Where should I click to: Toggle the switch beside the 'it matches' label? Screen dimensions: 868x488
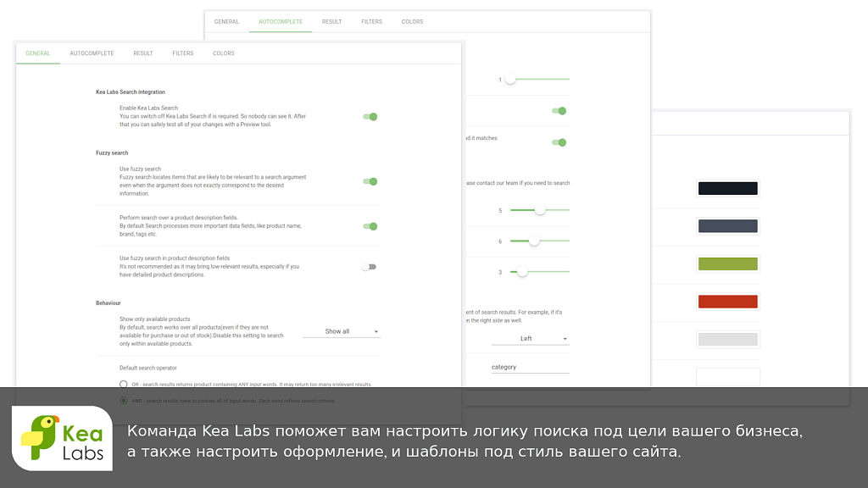tap(558, 141)
